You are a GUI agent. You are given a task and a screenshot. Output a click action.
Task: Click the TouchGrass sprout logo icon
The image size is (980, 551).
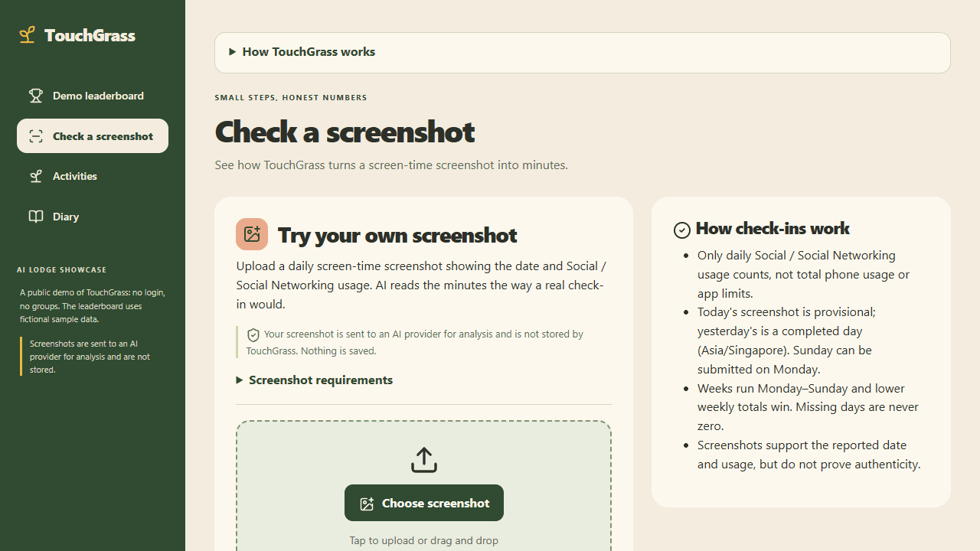[x=28, y=35]
